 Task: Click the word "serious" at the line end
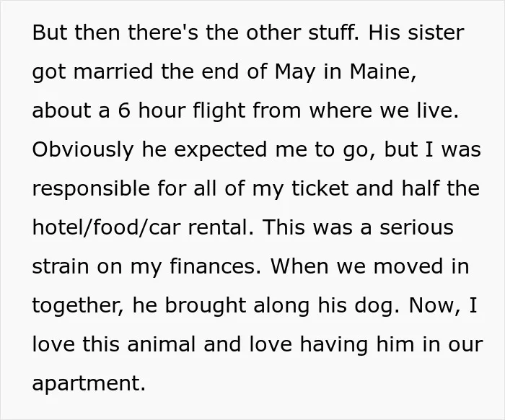pos(416,227)
